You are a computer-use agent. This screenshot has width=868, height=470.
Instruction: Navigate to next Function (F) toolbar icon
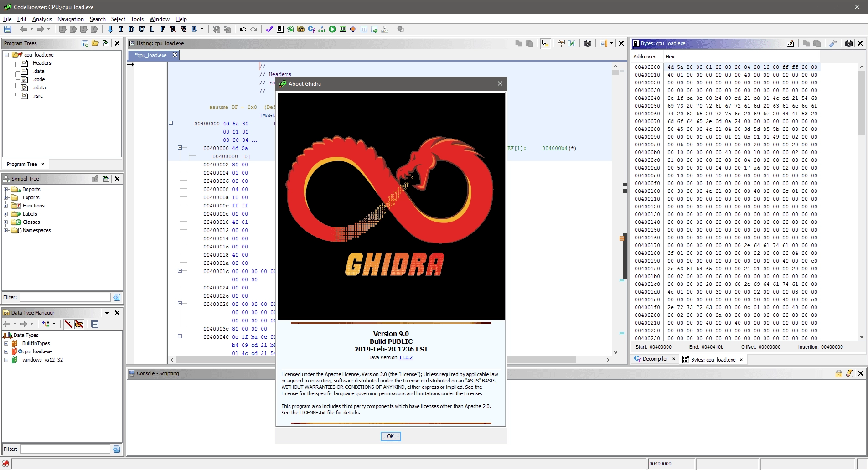coord(162,29)
